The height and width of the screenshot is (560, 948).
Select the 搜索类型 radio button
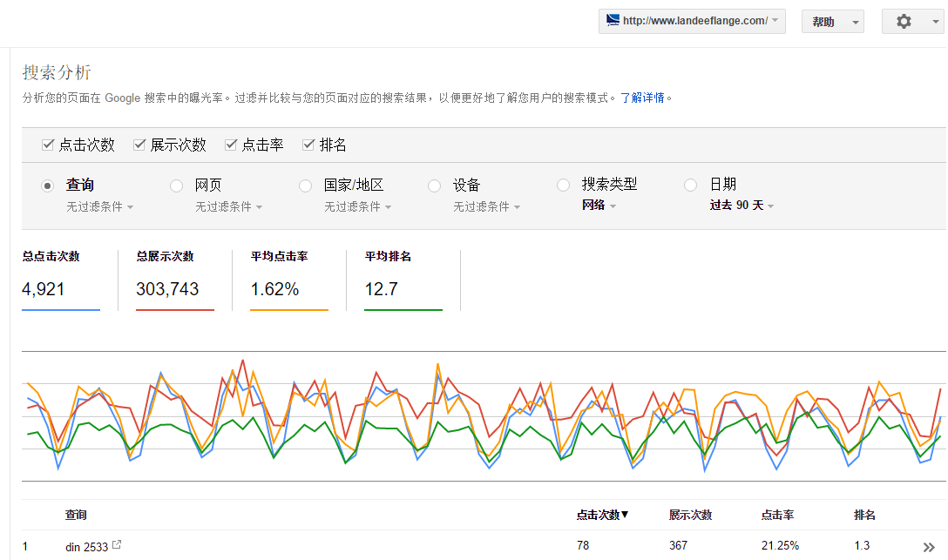(563, 185)
